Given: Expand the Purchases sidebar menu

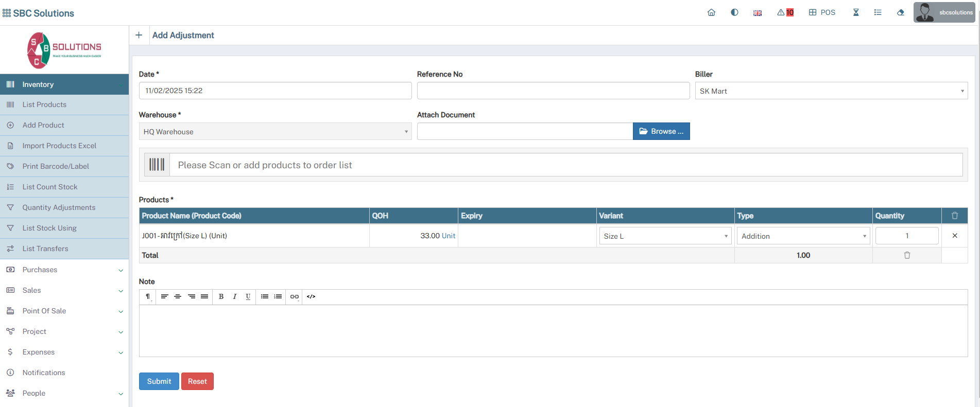Looking at the screenshot, I should tap(64, 270).
